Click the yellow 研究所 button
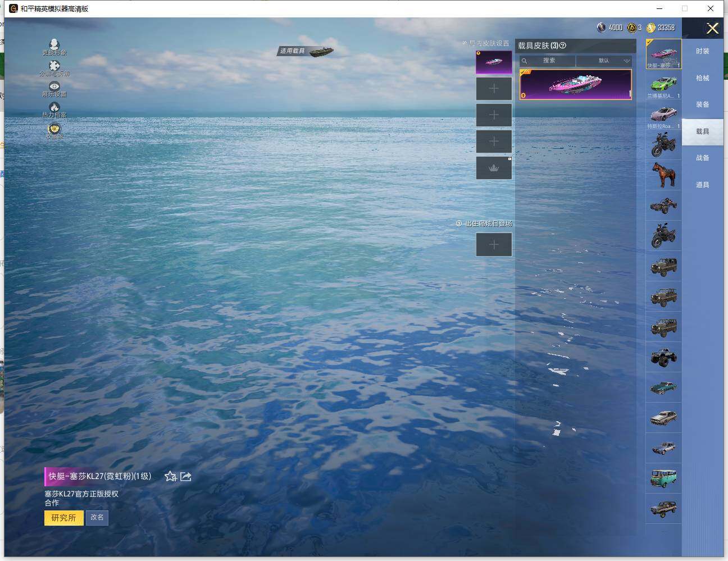Screen dimensions: 728x561 coord(63,518)
